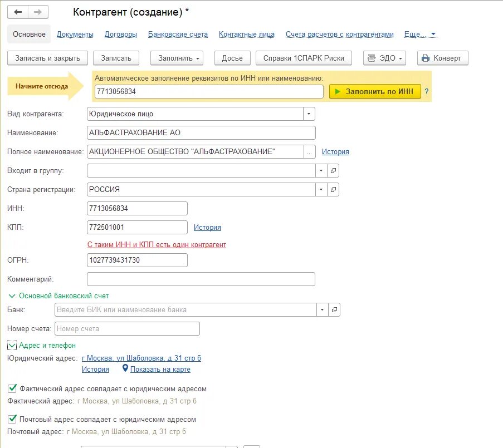Screen dimensions: 503x448
Task: Collapse the Адрес и телефон section
Action: (12, 345)
